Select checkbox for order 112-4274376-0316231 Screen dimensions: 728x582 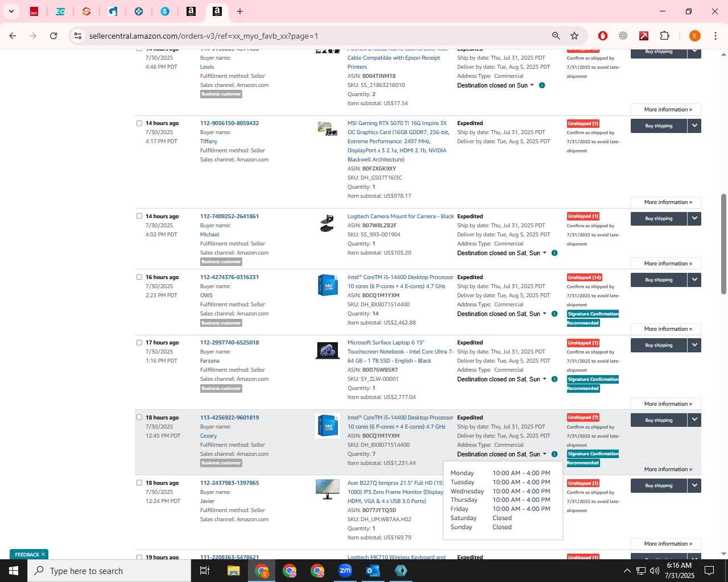click(x=139, y=277)
